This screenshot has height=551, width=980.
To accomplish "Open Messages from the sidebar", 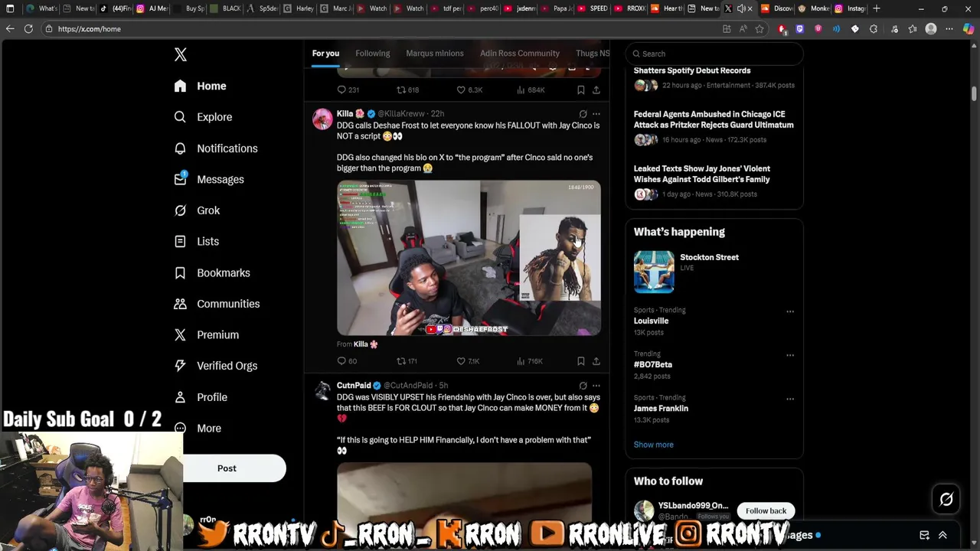I will click(x=209, y=179).
